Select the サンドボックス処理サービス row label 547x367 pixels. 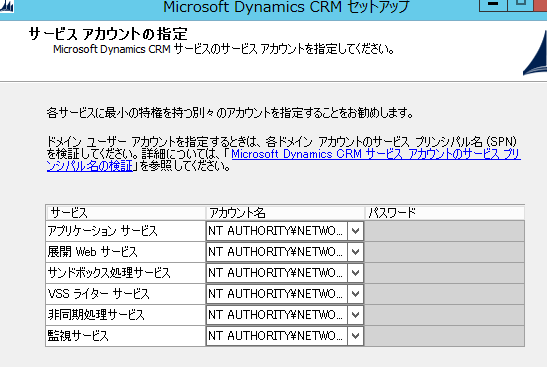126,273
